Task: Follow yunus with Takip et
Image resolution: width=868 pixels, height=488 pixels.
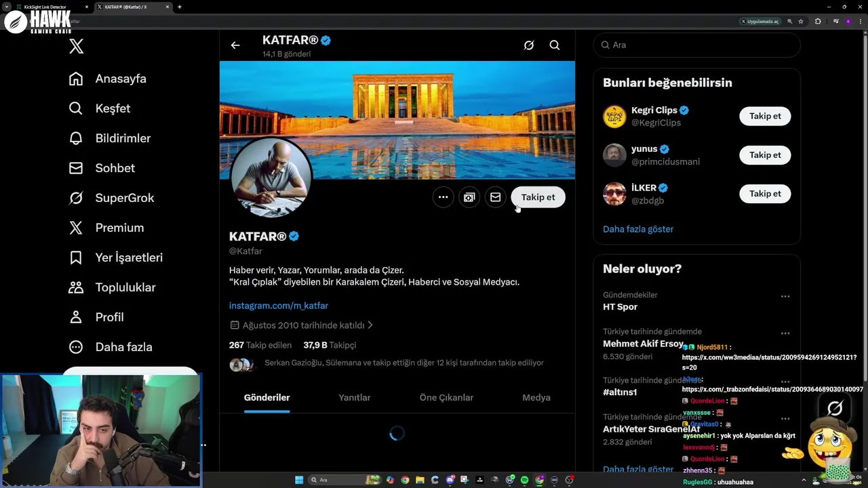Action: pos(765,155)
